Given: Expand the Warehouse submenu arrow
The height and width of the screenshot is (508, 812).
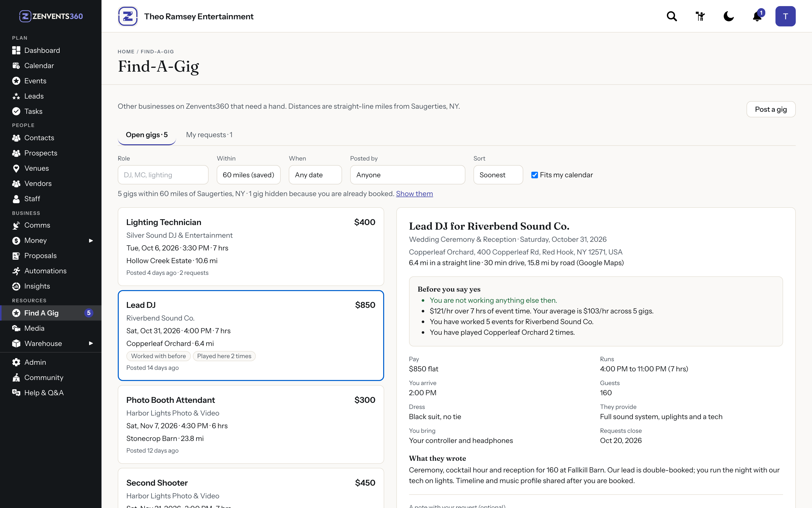Looking at the screenshot, I should 91,343.
